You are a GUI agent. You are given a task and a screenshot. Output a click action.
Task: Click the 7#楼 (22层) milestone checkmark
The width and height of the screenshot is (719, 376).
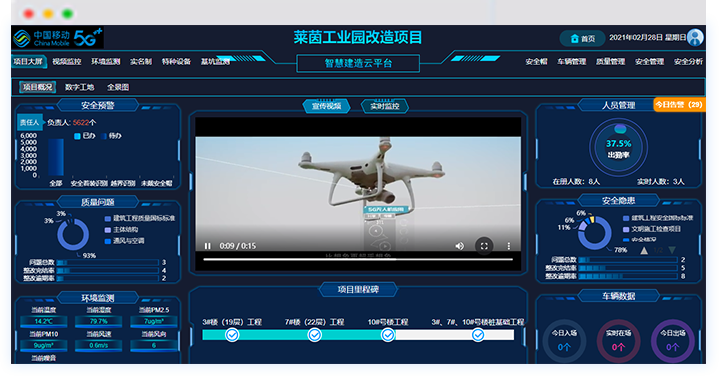point(315,335)
